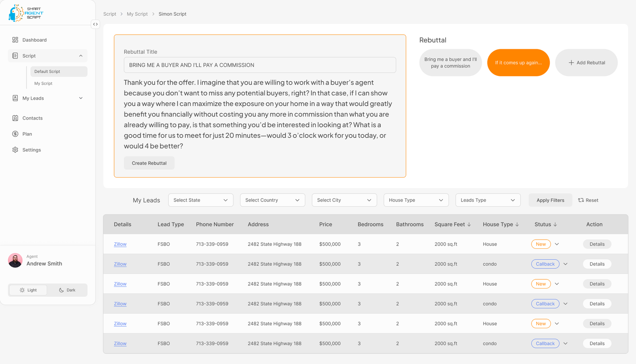This screenshot has height=364, width=636.
Task: Switch to Light theme mode
Action: click(x=28, y=290)
